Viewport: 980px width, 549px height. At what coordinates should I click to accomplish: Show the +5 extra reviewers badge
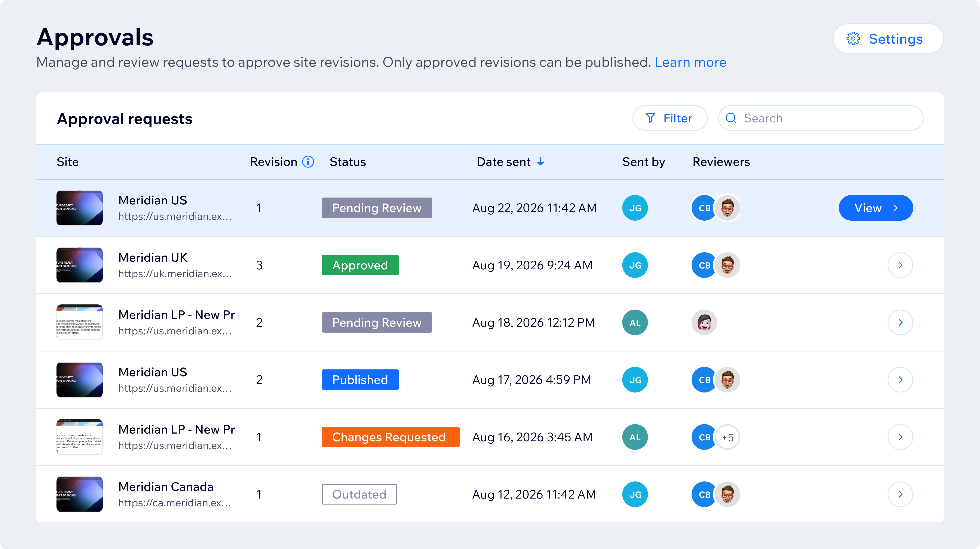[x=727, y=437]
